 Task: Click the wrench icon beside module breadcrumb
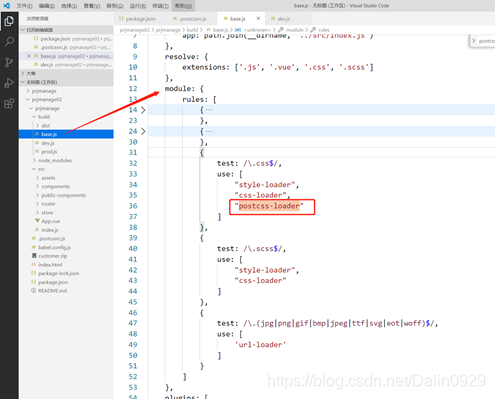point(281,30)
